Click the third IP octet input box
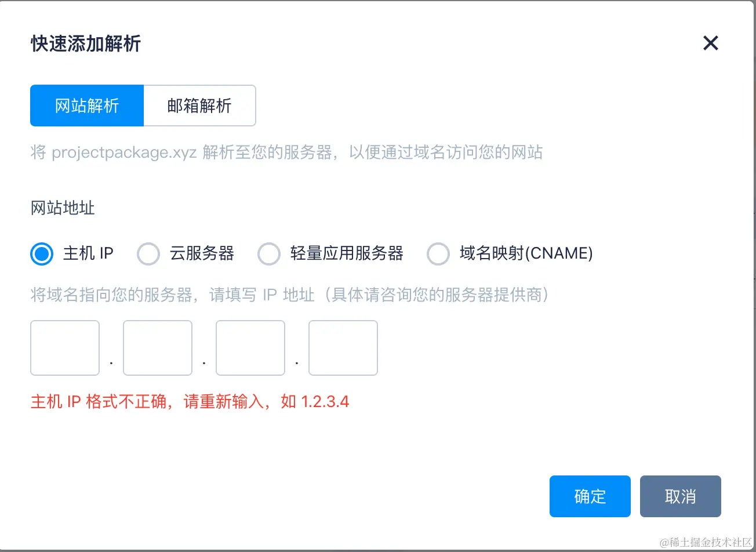Image resolution: width=756 pixels, height=552 pixels. tap(250, 348)
